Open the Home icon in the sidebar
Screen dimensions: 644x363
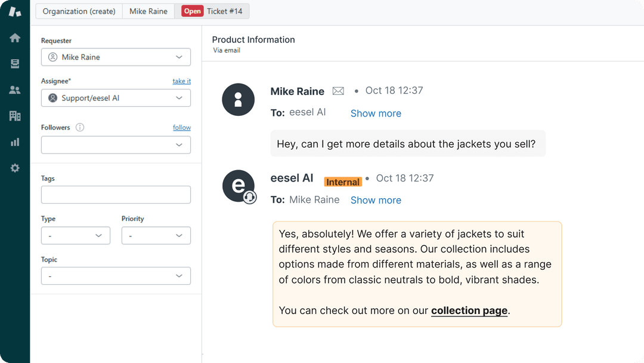[14, 38]
